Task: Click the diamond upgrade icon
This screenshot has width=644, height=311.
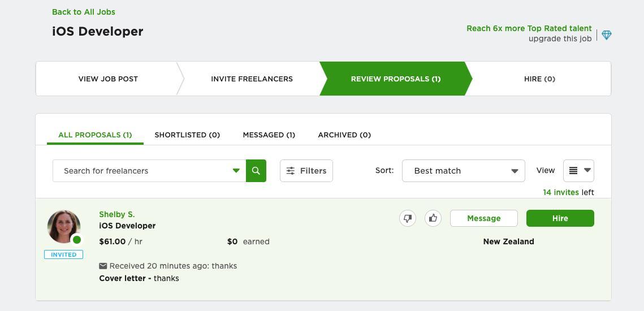Action: 607,35
